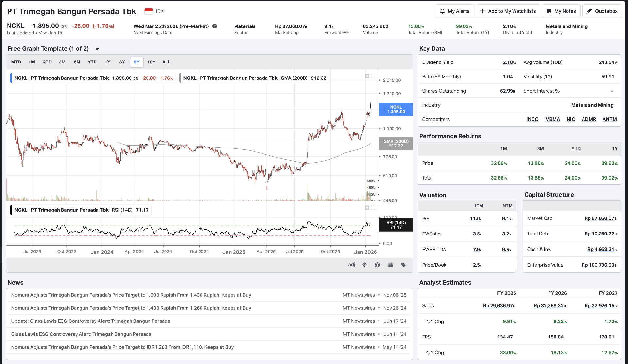Click the crosshair icon below chart

(x=364, y=265)
